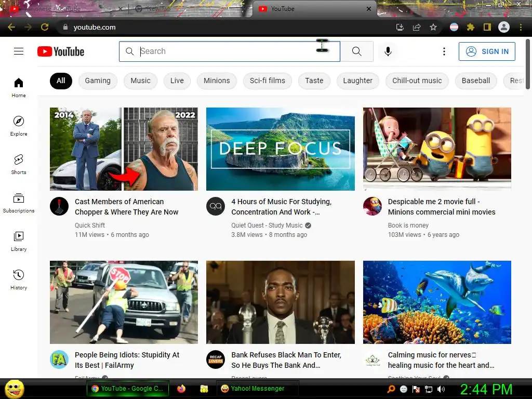The width and height of the screenshot is (532, 399).
Task: Open Shorts in the sidebar
Action: (x=19, y=164)
